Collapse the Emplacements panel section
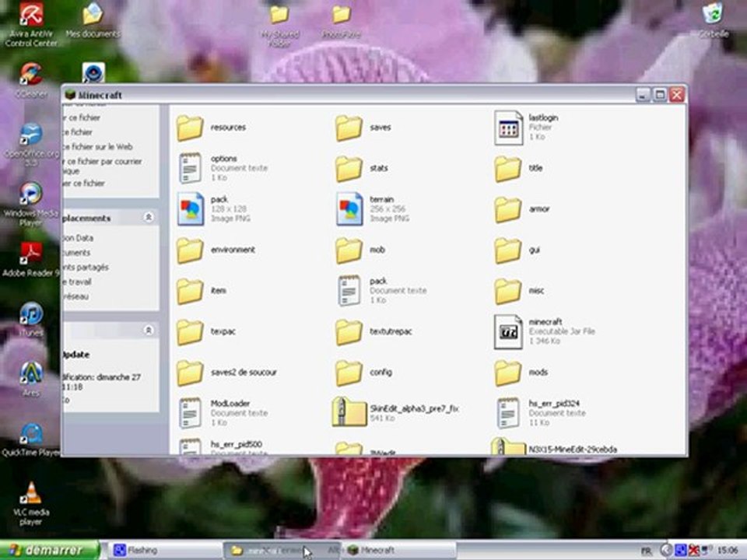This screenshot has height=560, width=747. coord(149,217)
